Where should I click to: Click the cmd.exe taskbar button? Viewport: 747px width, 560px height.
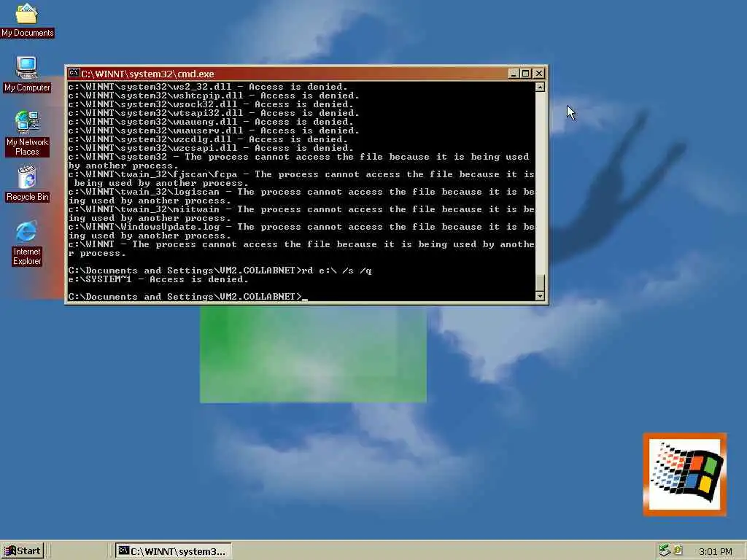pos(173,551)
